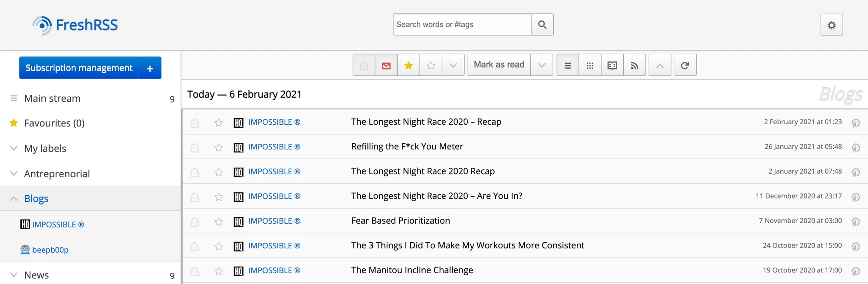Viewport: 868px width, 284px height.
Task: Open 'The 3 Things I Did To Make My Workouts' article
Action: (468, 245)
